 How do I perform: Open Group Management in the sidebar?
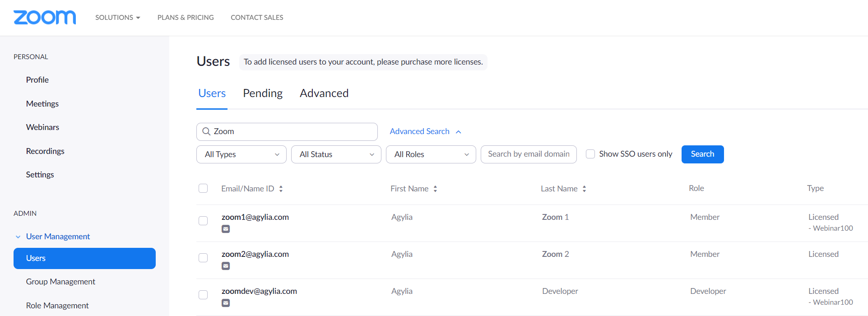[x=60, y=282]
